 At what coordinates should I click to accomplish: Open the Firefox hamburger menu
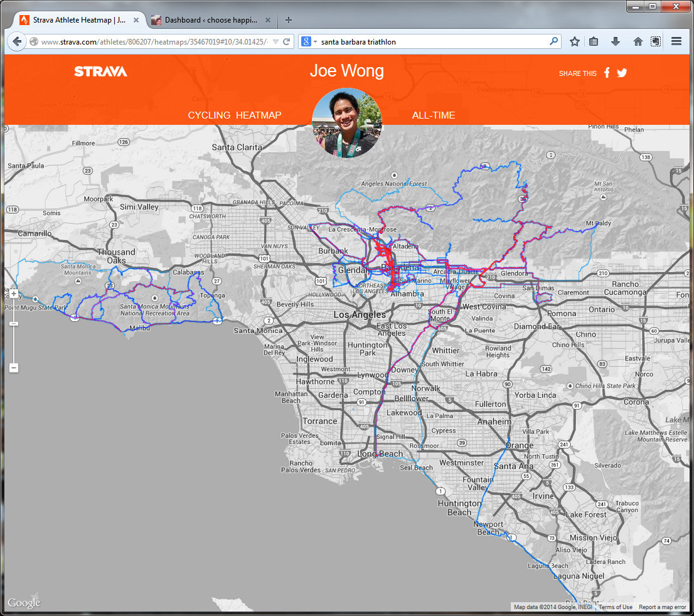[676, 42]
